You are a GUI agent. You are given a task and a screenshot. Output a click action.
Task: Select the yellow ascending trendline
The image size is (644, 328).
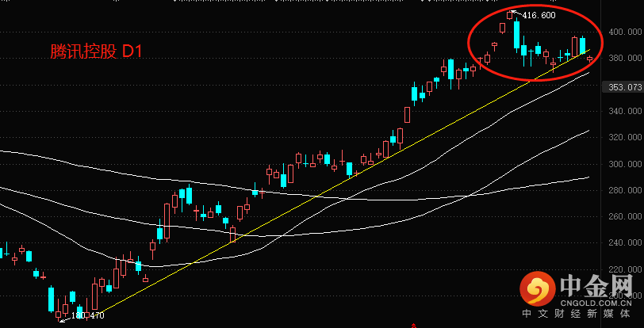coord(317,195)
